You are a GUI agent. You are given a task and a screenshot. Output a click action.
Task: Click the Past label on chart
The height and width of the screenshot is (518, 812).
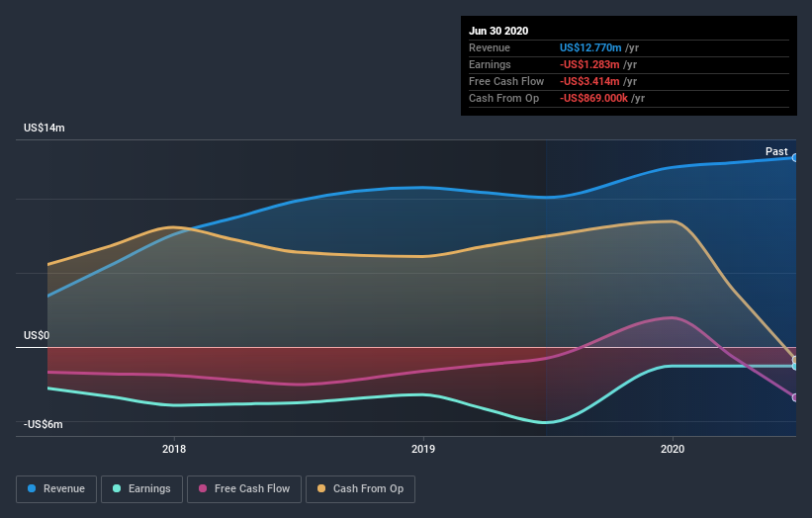(776, 151)
